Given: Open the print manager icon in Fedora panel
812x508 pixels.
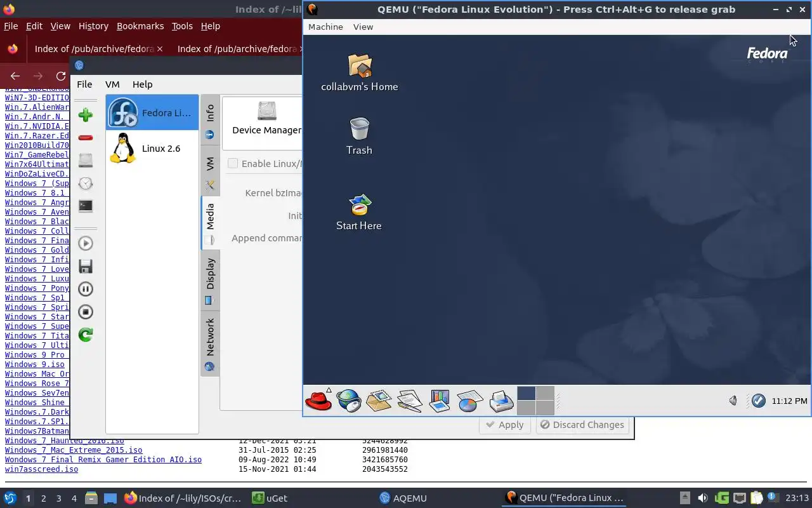Looking at the screenshot, I should coord(501,401).
